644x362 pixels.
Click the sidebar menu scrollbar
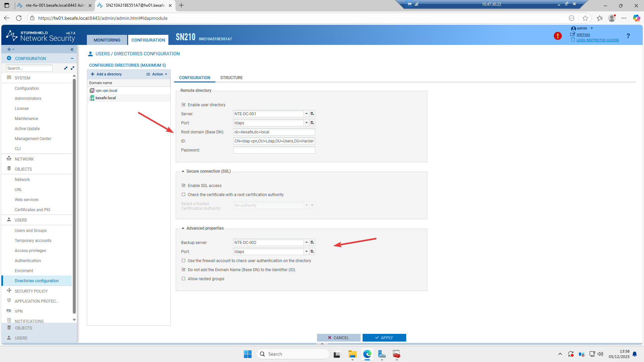tap(74, 196)
